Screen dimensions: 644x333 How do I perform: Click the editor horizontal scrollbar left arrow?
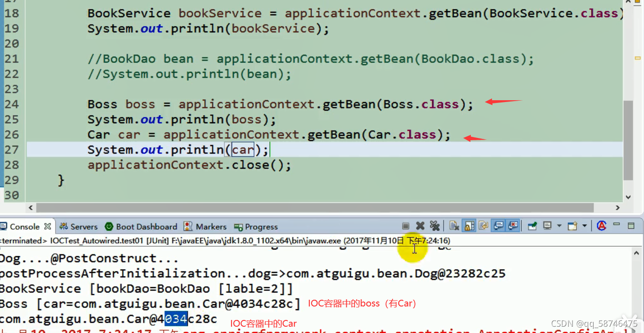point(31,208)
